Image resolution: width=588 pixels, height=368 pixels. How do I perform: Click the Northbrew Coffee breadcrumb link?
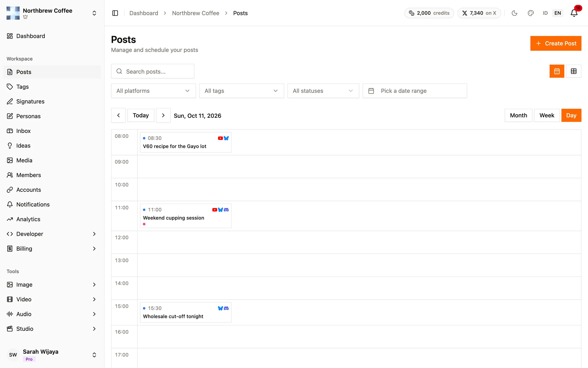[196, 13]
